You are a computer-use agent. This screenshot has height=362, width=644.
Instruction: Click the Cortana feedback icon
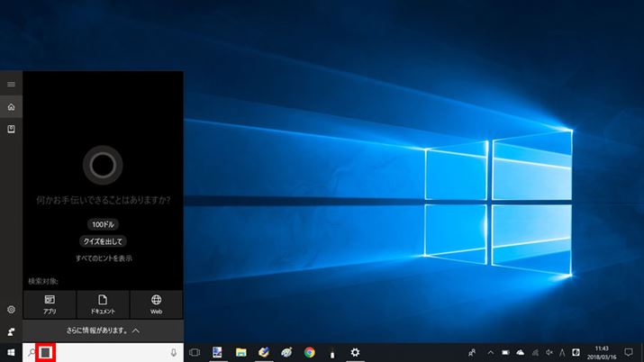coord(11,331)
